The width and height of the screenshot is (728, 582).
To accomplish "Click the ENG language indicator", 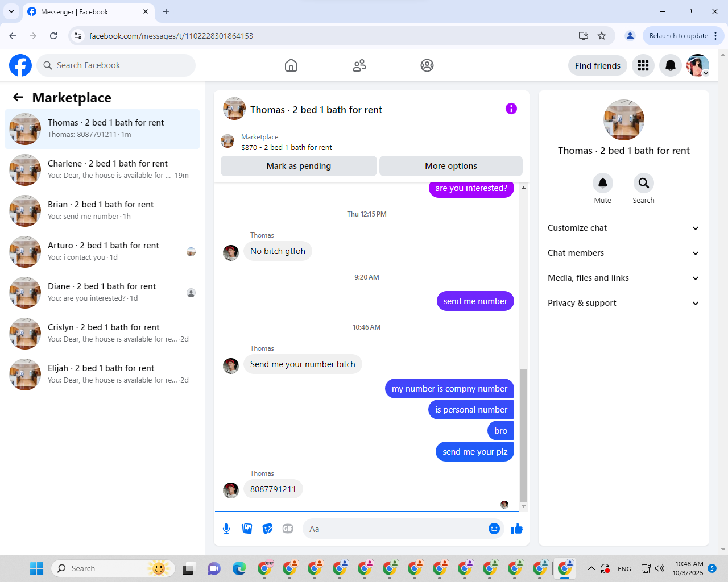I will [624, 568].
